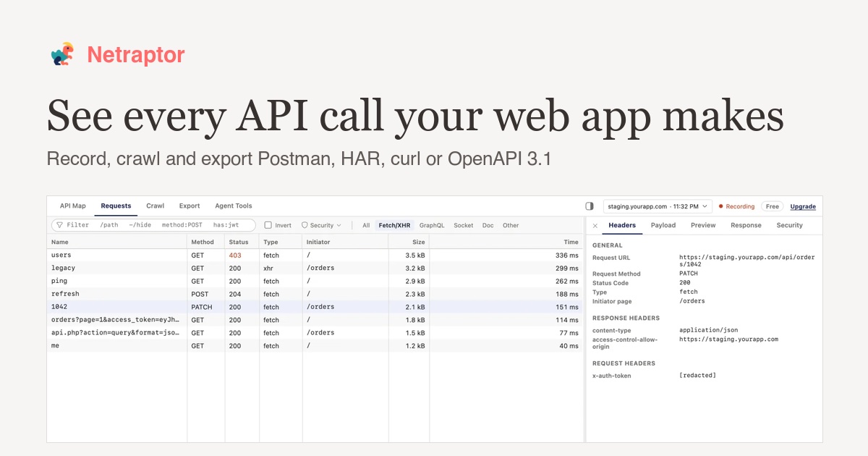Click the POST method cell
868x456 pixels.
click(x=199, y=295)
